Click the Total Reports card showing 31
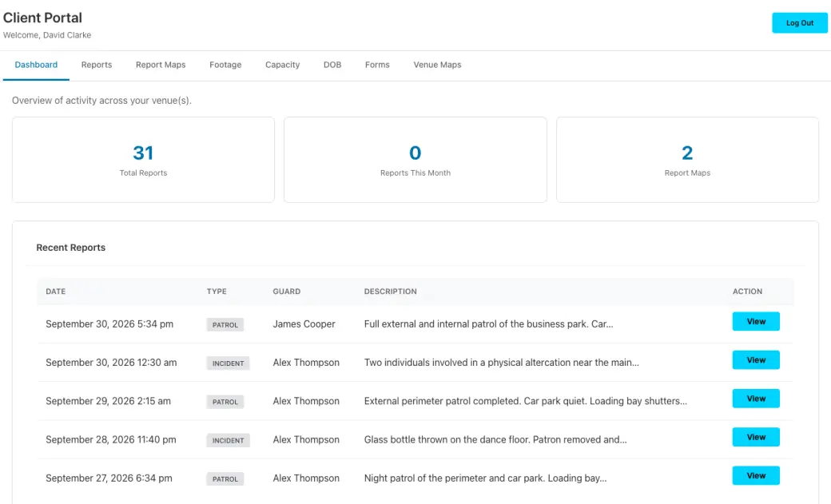Viewport: 831px width, 504px height. tap(143, 160)
